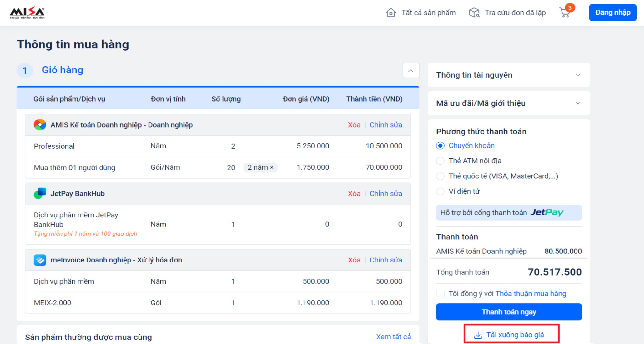The height and width of the screenshot is (344, 644).
Task: Remove the 2 năm tag
Action: tap(272, 167)
